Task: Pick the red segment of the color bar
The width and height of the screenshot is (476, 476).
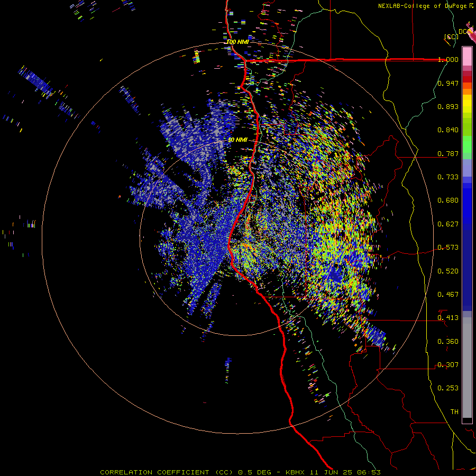Action: pos(467,79)
